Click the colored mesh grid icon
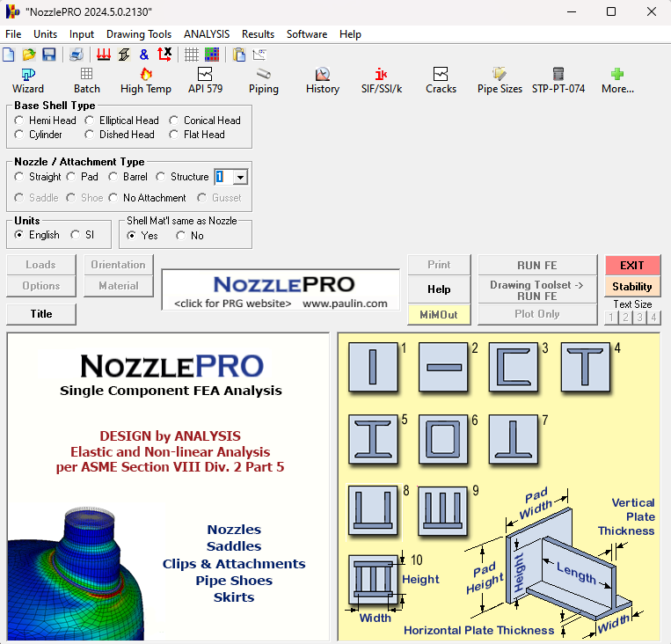Screen dimensions: 671x644 212,55
